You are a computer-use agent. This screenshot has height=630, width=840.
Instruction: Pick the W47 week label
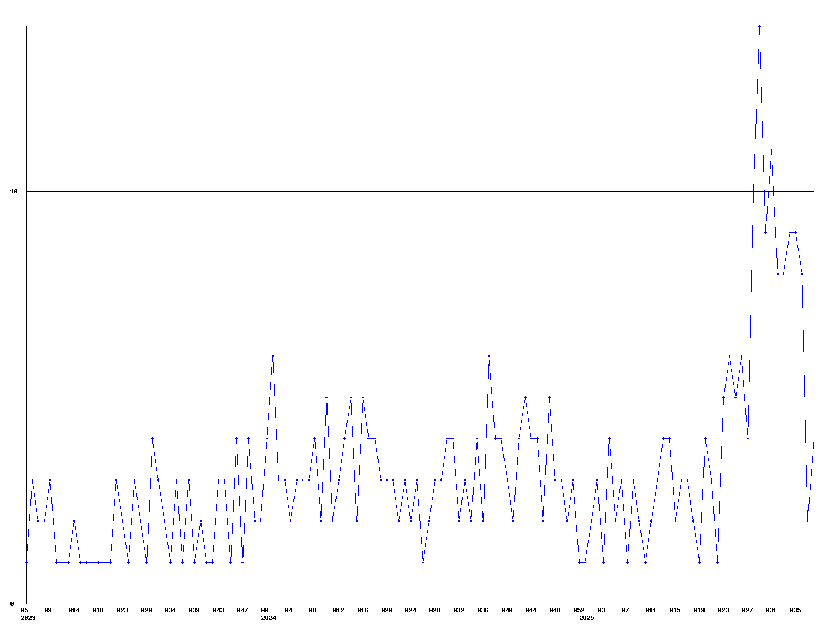click(243, 610)
